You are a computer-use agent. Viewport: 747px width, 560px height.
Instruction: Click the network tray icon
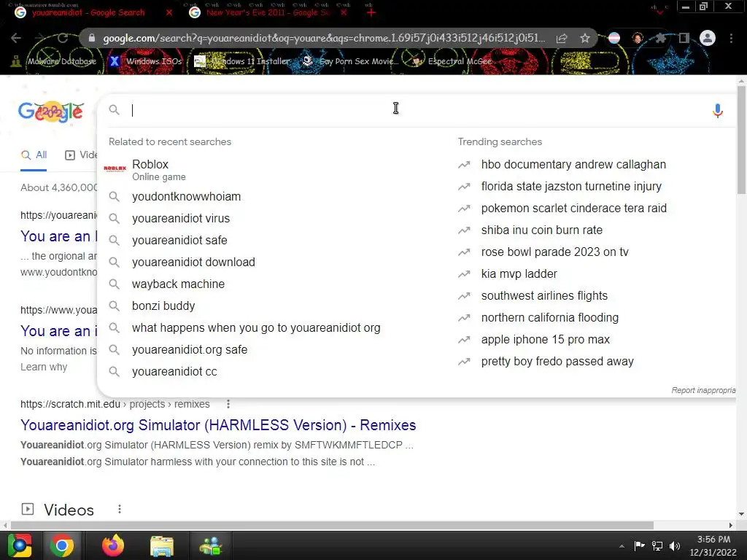(x=657, y=545)
